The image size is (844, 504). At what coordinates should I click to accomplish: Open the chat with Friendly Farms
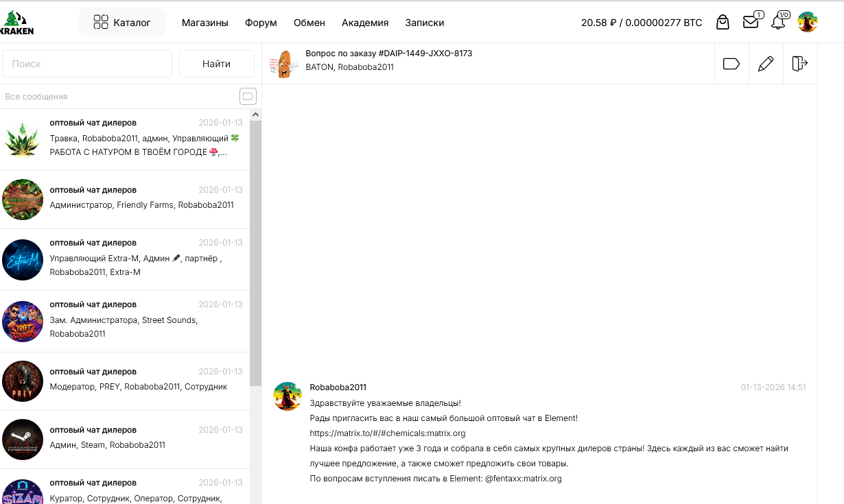tap(125, 200)
